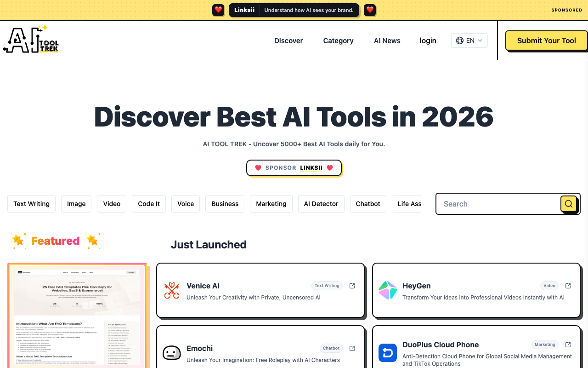The image size is (588, 368).
Task: Open DuoPlus Cloud Phone external link icon
Action: [x=568, y=345]
